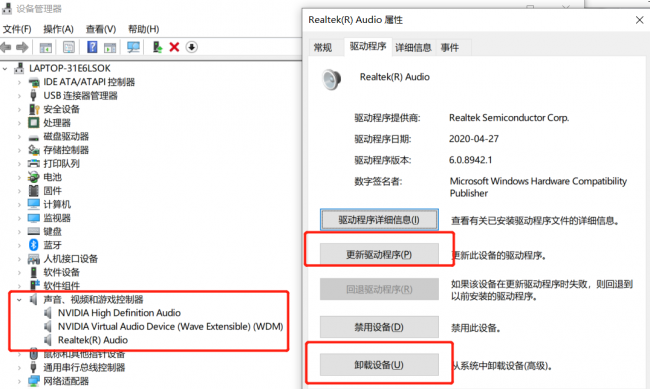This screenshot has width=650, height=389.
Task: Select the keyboard icon in the tree
Action: click(x=34, y=231)
